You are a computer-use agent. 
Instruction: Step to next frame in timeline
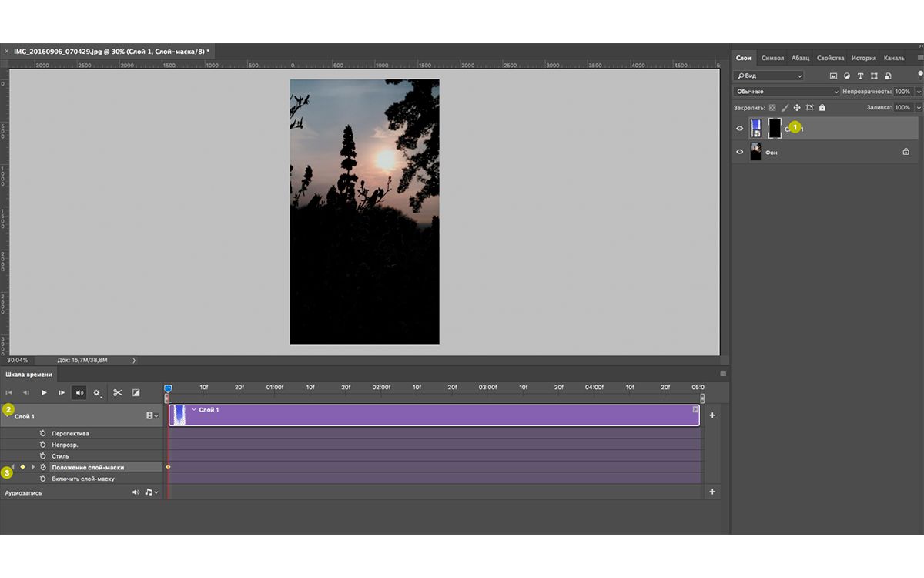coord(62,393)
